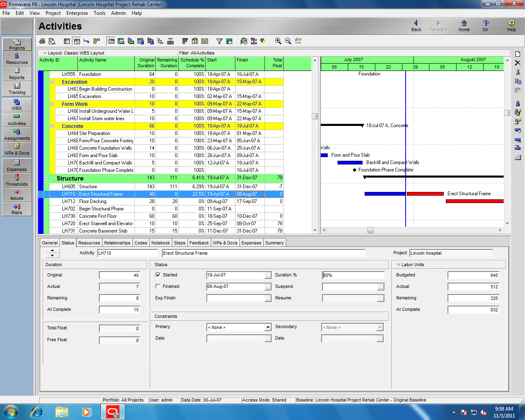Zoom out on the Gantt chart

pyautogui.click(x=288, y=41)
